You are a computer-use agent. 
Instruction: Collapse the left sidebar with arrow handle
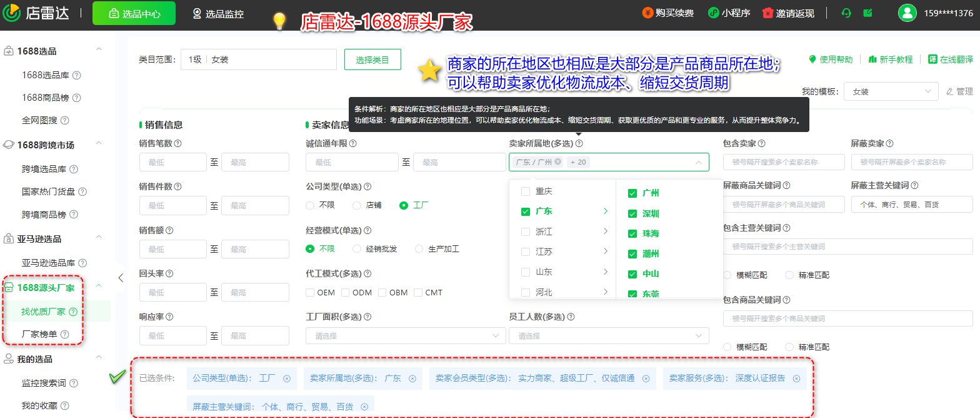pos(121,278)
